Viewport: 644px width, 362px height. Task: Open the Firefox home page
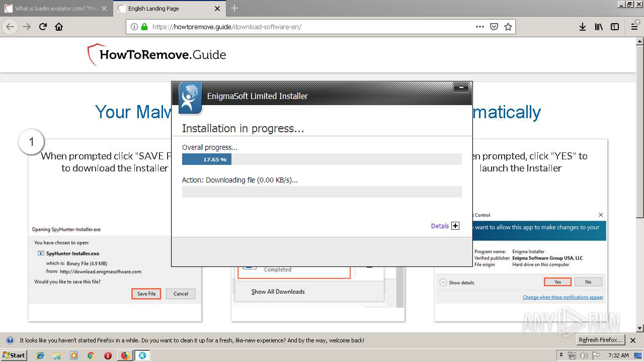pyautogui.click(x=59, y=27)
